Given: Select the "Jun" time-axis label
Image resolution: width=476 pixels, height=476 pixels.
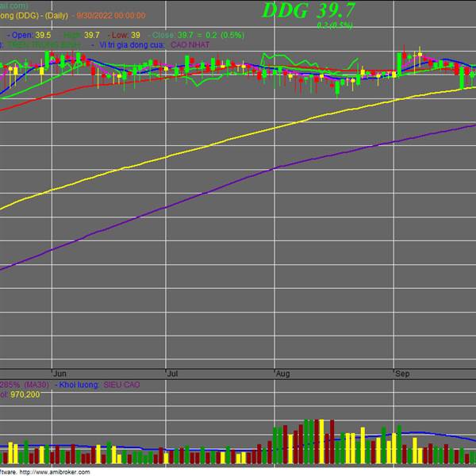Looking at the screenshot, I should pos(59,374).
